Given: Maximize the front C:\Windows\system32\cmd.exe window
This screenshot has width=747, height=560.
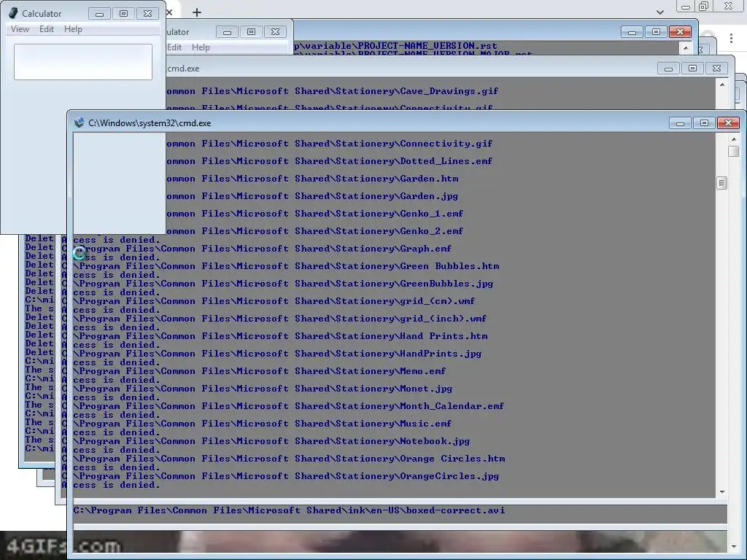Looking at the screenshot, I should pyautogui.click(x=704, y=123).
